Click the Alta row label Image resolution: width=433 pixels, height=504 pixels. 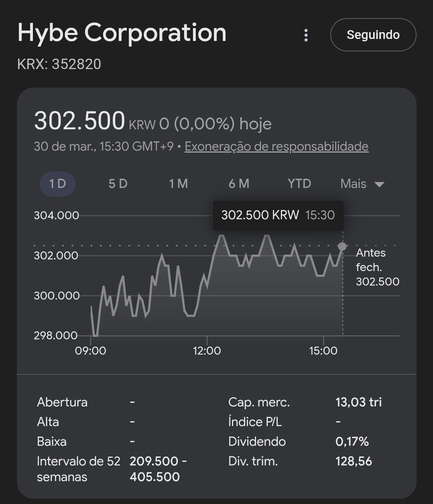(48, 422)
